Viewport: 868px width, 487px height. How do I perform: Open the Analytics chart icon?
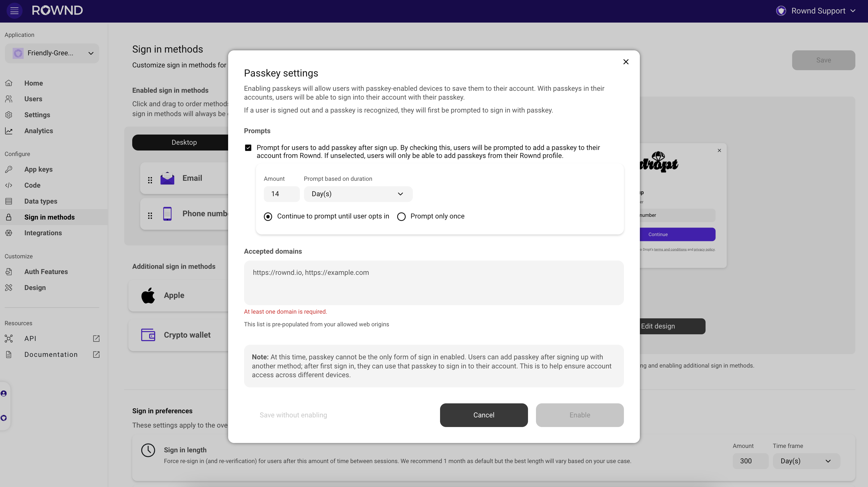click(x=9, y=131)
